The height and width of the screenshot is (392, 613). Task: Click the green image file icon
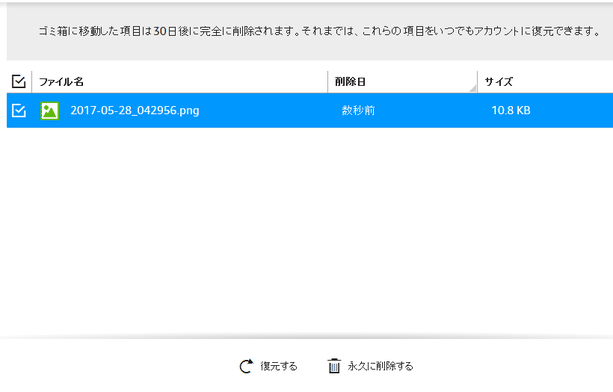pyautogui.click(x=50, y=111)
